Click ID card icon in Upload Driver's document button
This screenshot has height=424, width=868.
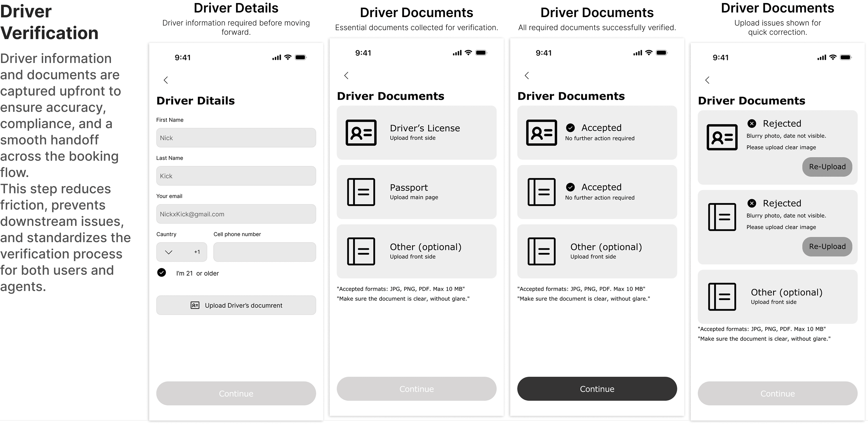coord(195,305)
